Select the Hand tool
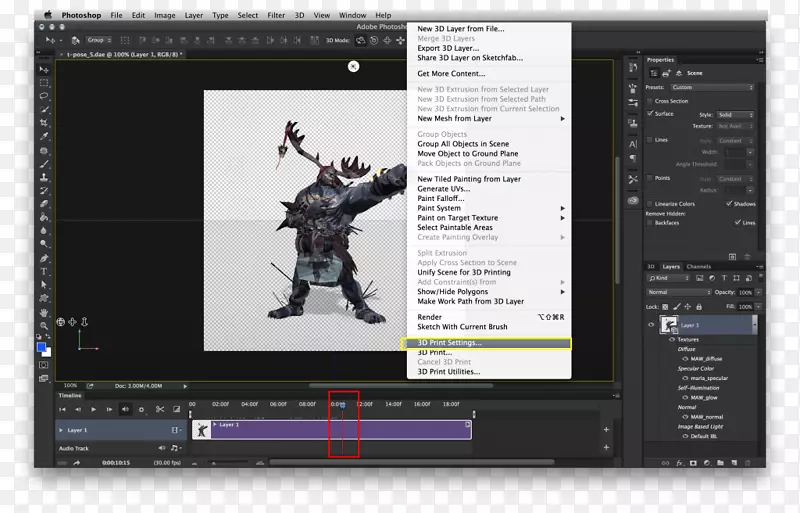The height and width of the screenshot is (513, 800). point(44,312)
